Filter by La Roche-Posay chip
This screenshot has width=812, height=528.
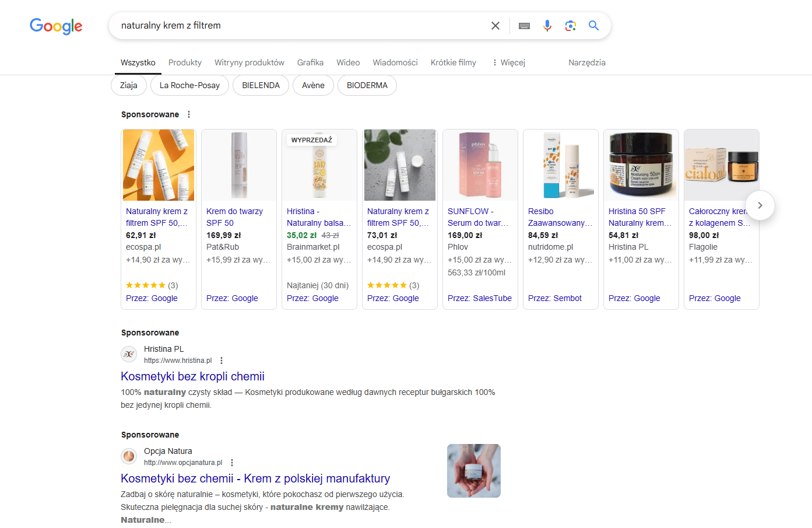pos(189,85)
